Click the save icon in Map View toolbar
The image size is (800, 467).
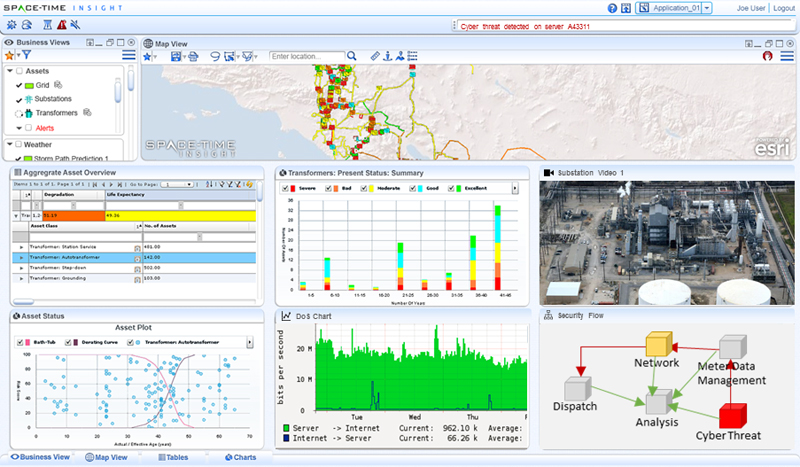tap(176, 56)
